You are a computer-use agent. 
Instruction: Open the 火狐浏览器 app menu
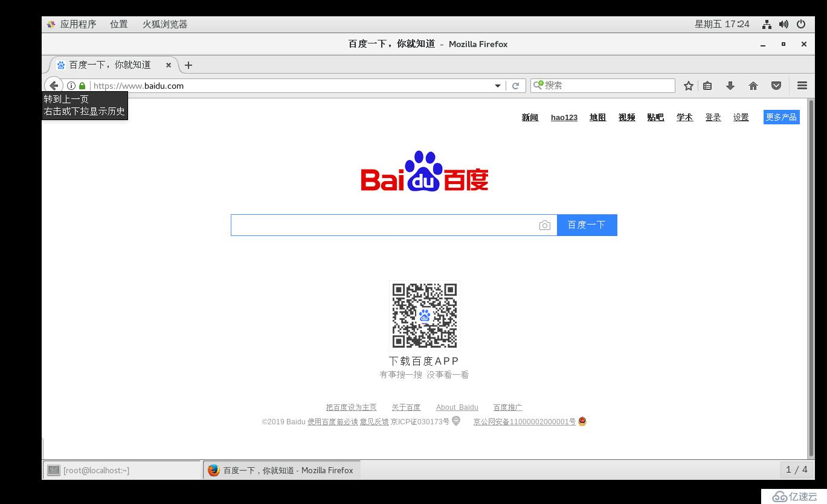click(165, 24)
